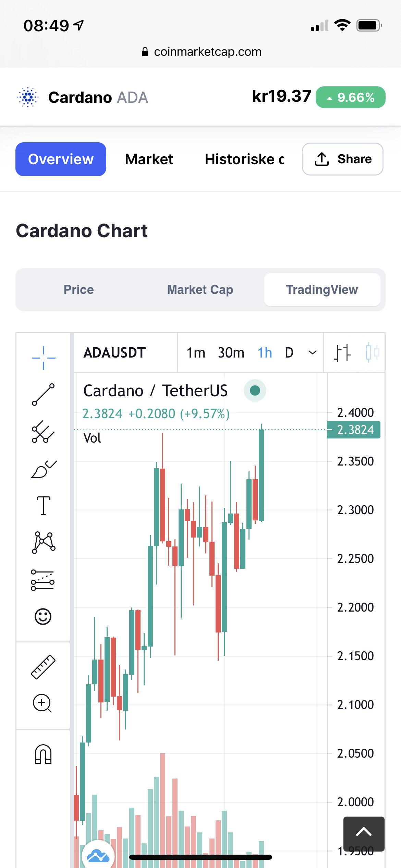
Task: Select the XABCD pattern tool
Action: click(x=44, y=543)
